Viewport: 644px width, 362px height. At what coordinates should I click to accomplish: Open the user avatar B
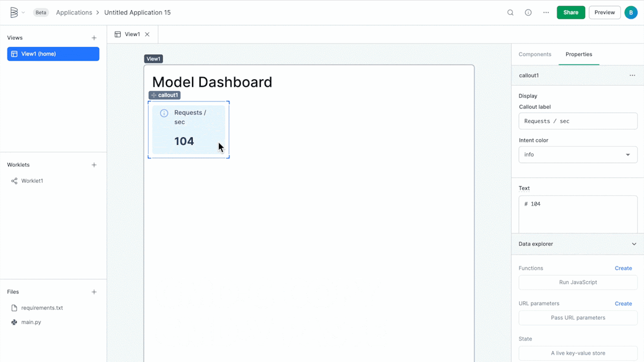[631, 12]
